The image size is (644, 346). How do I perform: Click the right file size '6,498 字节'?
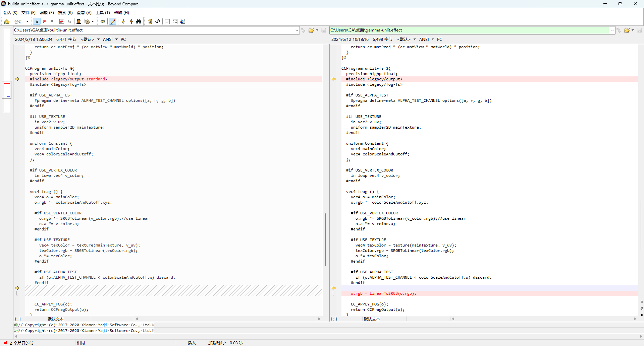pyautogui.click(x=382, y=40)
